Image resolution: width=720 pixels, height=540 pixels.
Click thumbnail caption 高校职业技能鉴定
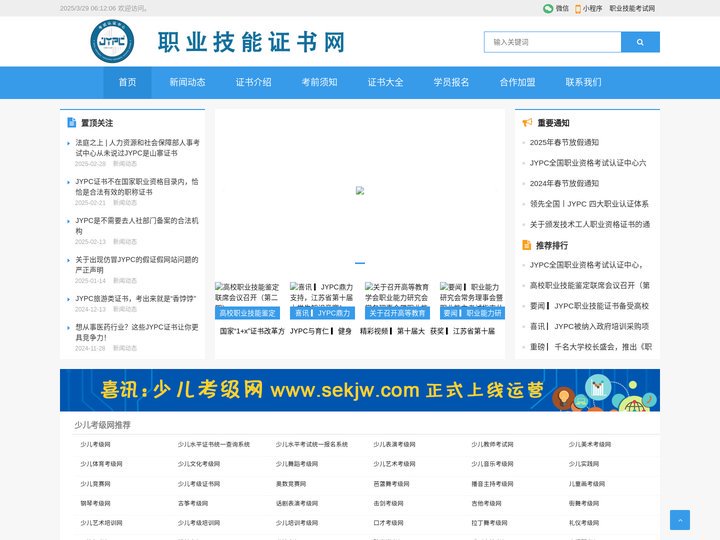[248, 313]
